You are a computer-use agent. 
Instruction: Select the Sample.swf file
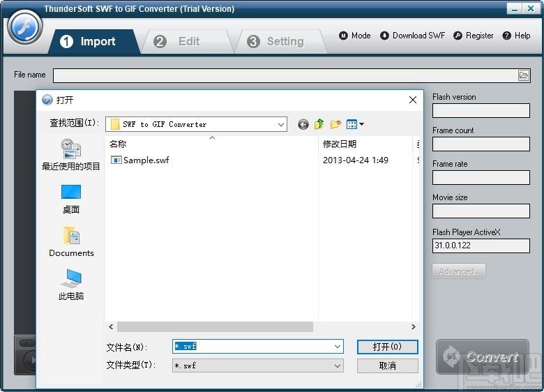coord(146,160)
